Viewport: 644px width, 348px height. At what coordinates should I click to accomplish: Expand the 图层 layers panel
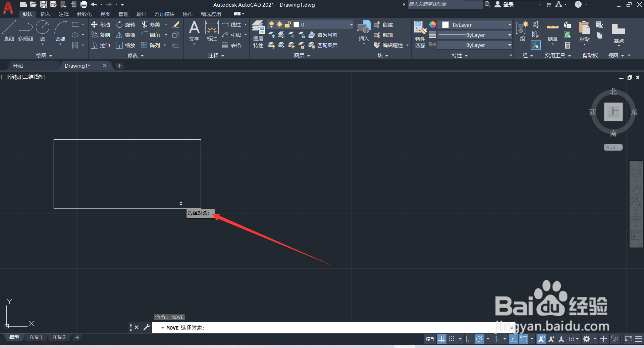coord(302,55)
